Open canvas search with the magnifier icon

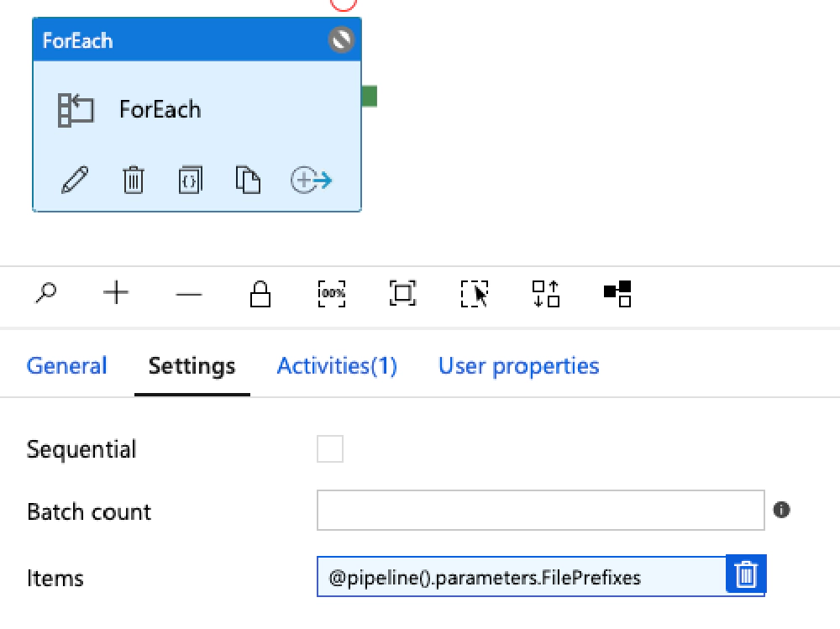46,294
